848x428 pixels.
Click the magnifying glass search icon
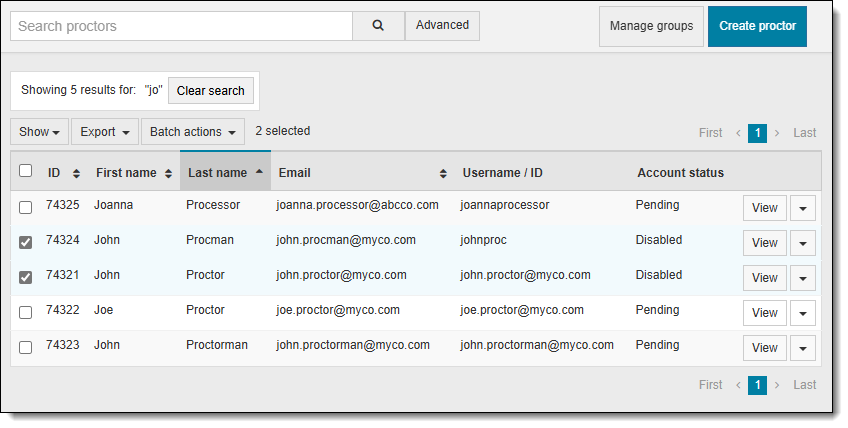[378, 26]
